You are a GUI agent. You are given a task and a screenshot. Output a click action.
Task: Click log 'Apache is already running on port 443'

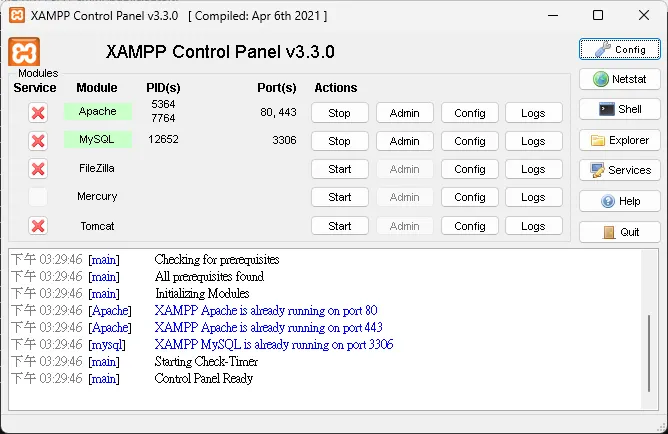point(268,327)
